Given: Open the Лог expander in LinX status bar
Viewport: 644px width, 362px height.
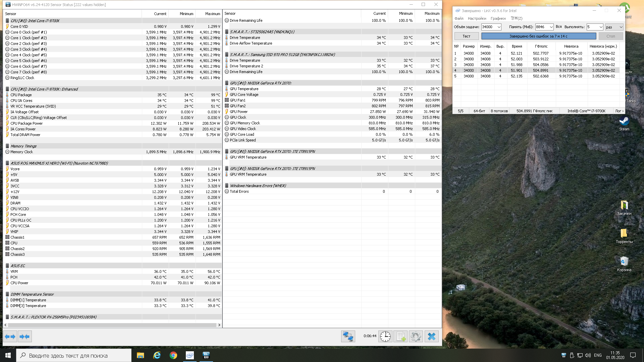Looking at the screenshot, I should coord(619,111).
